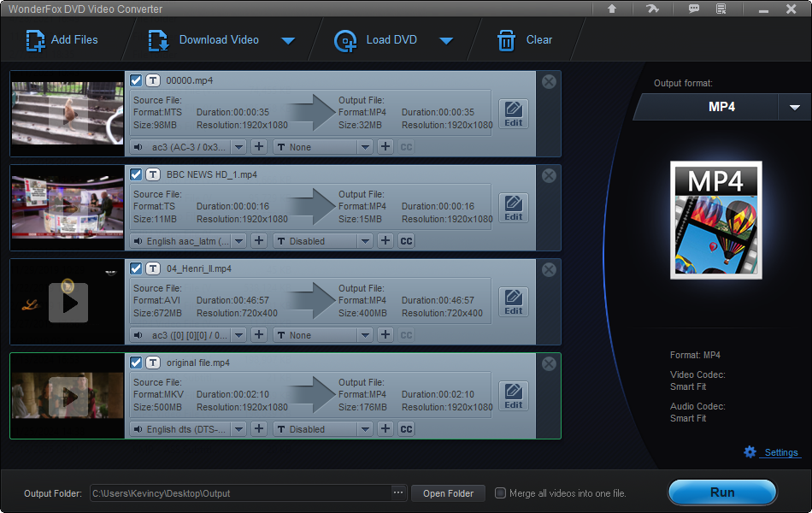Remove BBC NEWS HD_1.mp4 with X icon
812x513 pixels.
(549, 175)
